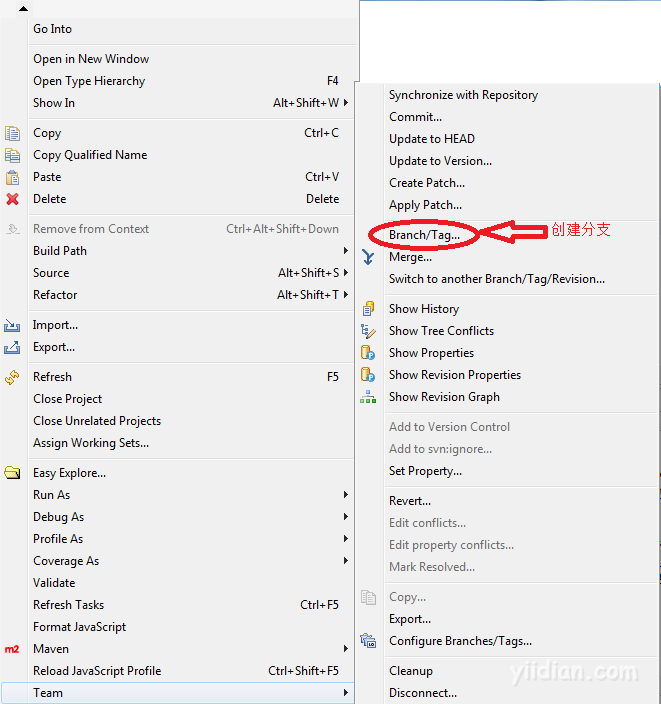Click the Copy Qualified Name icon
Image resolution: width=661 pixels, height=704 pixels.
coord(13,155)
